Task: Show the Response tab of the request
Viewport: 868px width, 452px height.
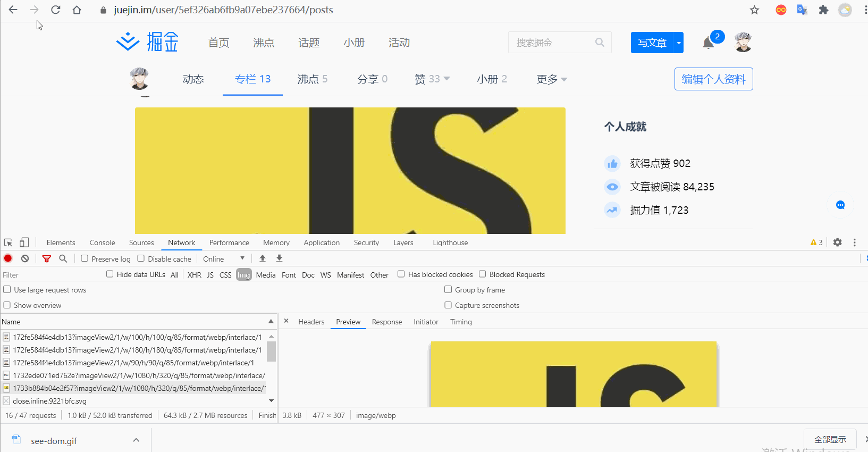Action: click(x=387, y=322)
